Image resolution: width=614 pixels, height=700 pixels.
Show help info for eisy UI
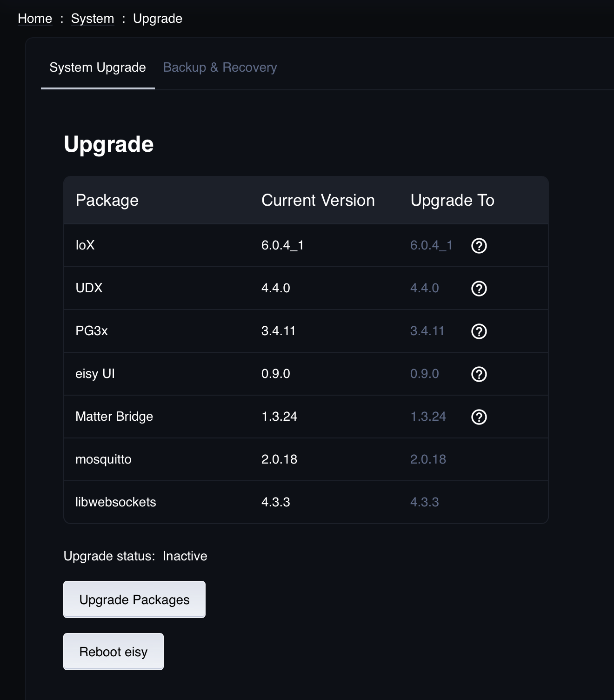pos(479,374)
